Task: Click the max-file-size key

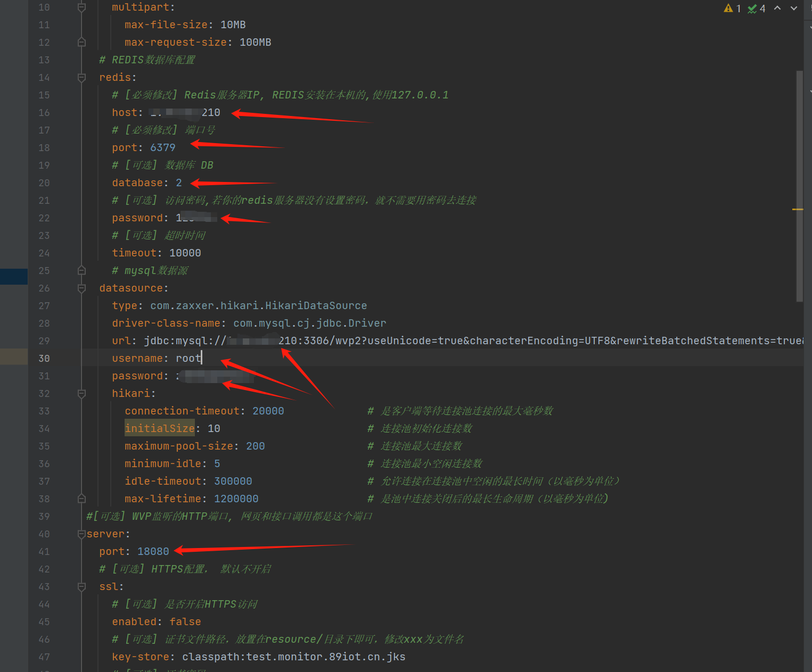Action: (166, 25)
